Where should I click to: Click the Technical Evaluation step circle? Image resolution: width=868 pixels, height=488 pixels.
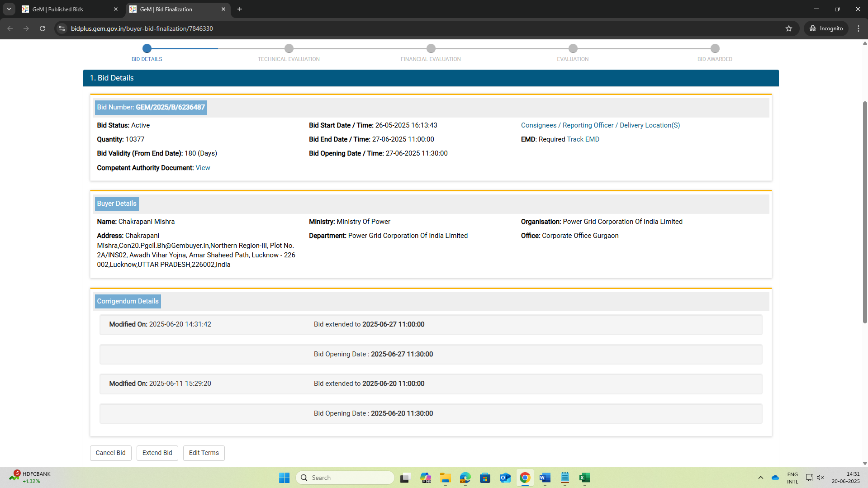[289, 48]
